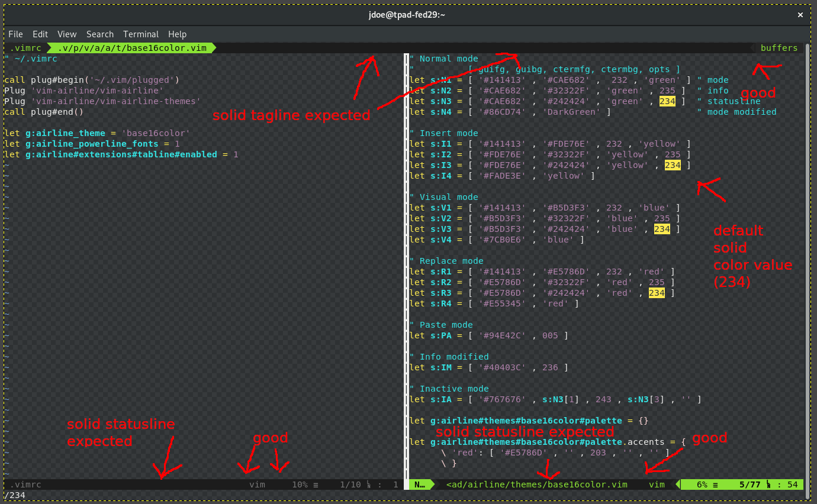This screenshot has width=817, height=504.
Task: Click the buffers label in tabline
Action: (779, 48)
